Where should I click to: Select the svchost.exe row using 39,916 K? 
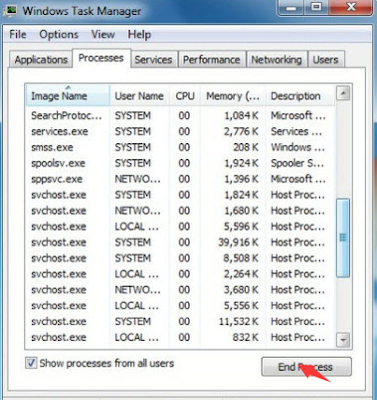click(x=180, y=242)
